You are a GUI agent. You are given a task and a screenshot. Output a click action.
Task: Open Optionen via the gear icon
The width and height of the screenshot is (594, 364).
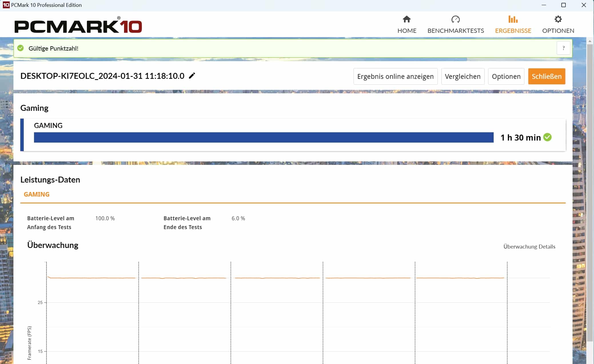pyautogui.click(x=558, y=19)
